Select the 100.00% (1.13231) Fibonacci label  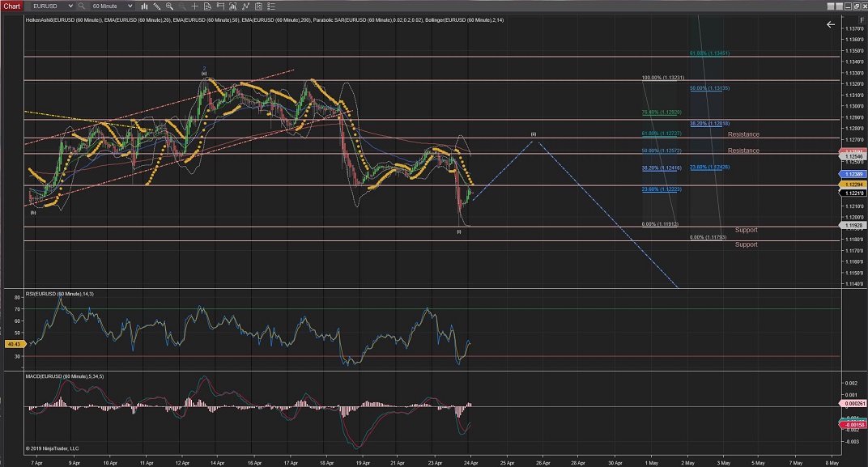[662, 78]
